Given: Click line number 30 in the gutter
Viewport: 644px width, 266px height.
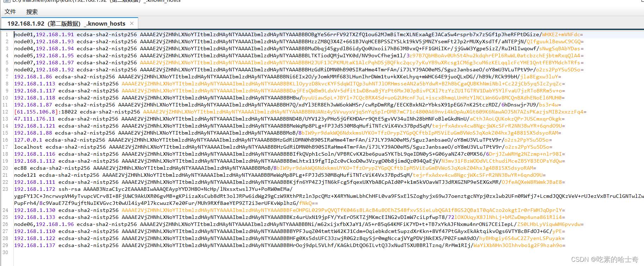Looking at the screenshot, I should [x=5, y=252].
